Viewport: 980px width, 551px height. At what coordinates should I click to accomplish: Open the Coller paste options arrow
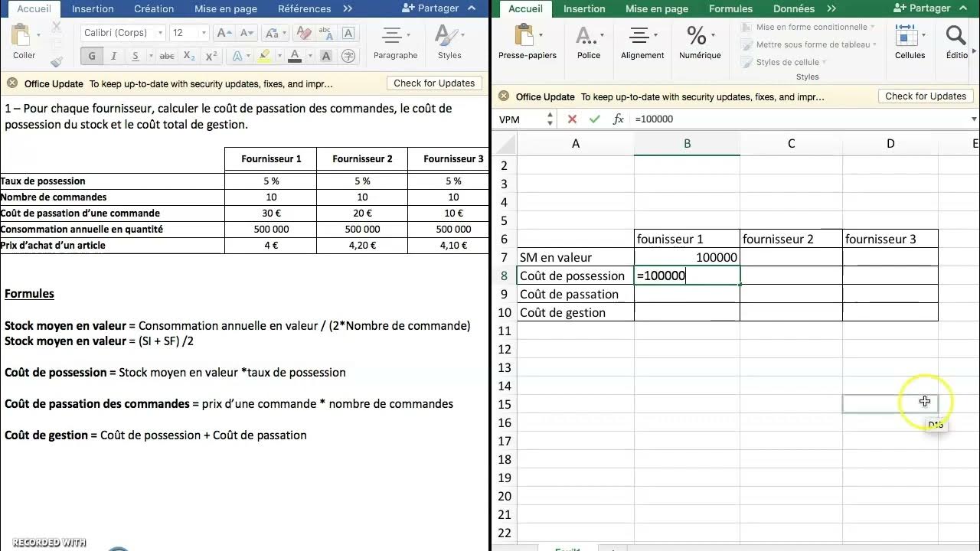38,35
